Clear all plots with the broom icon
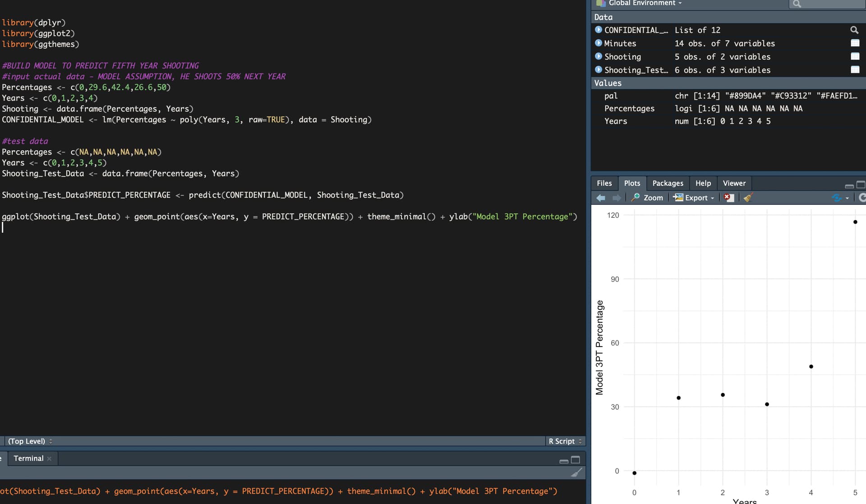Screen dimensions: 866x504 748,198
